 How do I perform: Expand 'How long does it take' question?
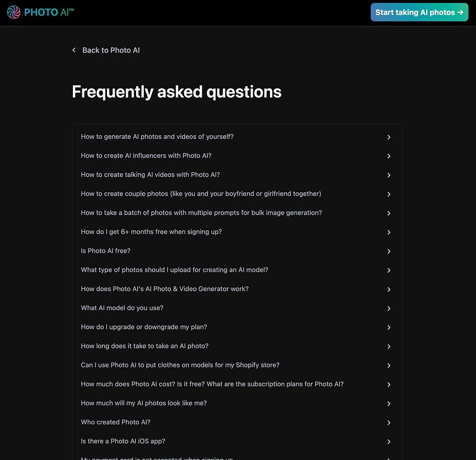[x=145, y=346]
